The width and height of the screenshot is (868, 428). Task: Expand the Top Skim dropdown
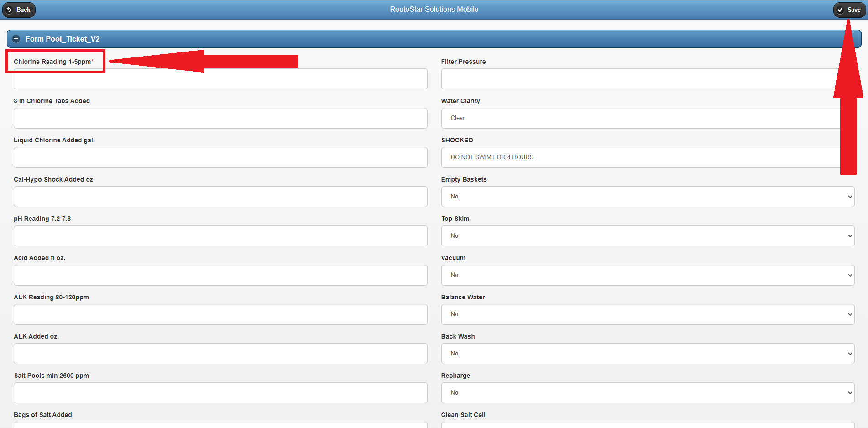click(x=647, y=236)
